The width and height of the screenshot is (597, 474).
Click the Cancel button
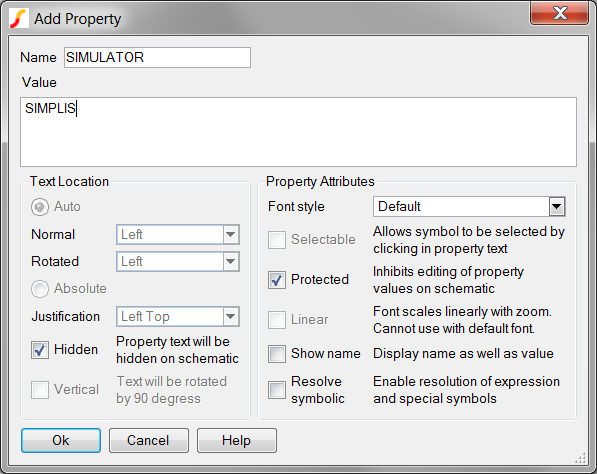pyautogui.click(x=149, y=440)
